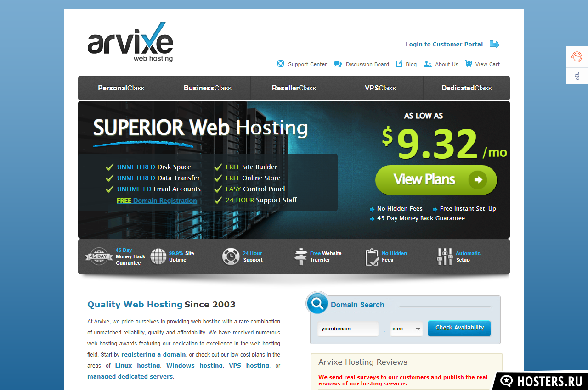Viewport: 588px width, 390px height.
Task: Go to the Support Center link
Action: point(307,64)
